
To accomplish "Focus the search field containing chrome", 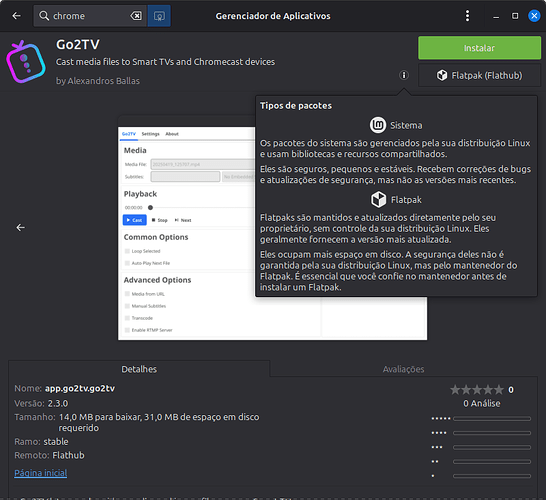I will 91,16.
